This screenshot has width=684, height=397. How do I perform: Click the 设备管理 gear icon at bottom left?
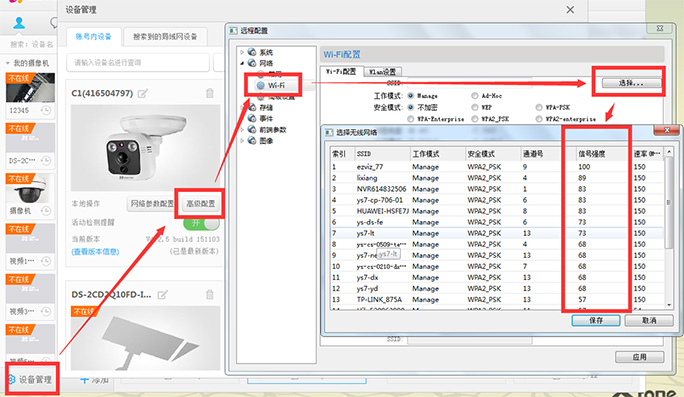[11, 380]
